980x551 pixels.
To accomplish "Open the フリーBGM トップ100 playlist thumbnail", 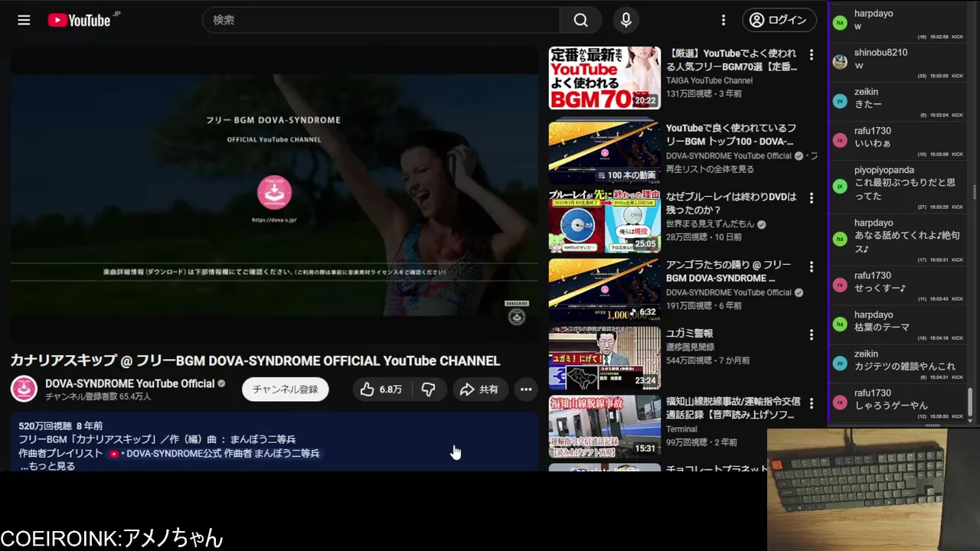I will [x=604, y=152].
